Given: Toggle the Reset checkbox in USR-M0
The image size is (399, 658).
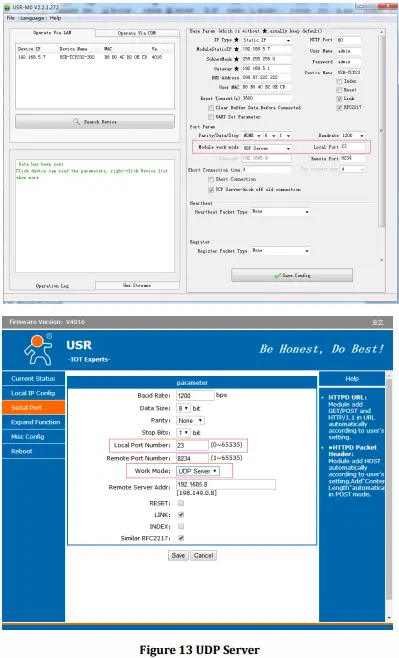Looking at the screenshot, I should 339,90.
